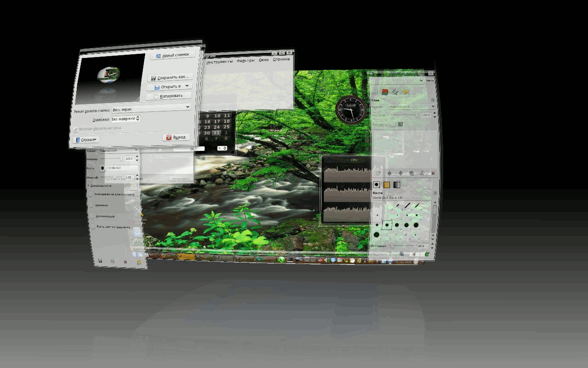Image resolution: width=588 pixels, height=368 pixels.
Task: Click the delete layer red X icon
Action: [433, 173]
